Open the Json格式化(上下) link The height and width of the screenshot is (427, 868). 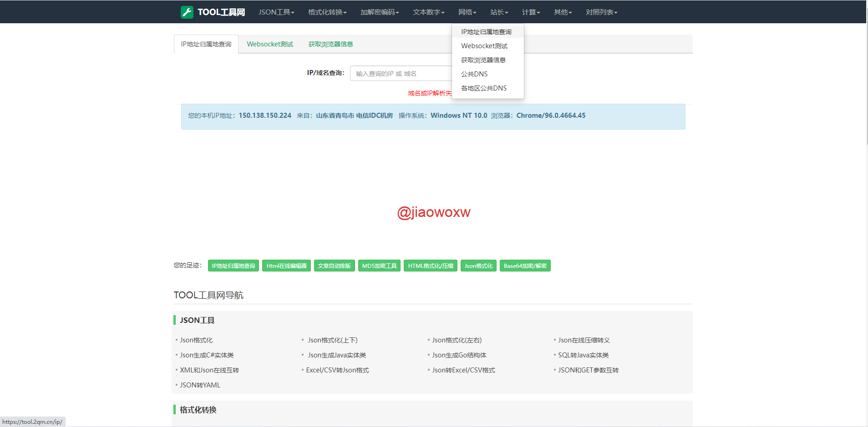pyautogui.click(x=333, y=340)
